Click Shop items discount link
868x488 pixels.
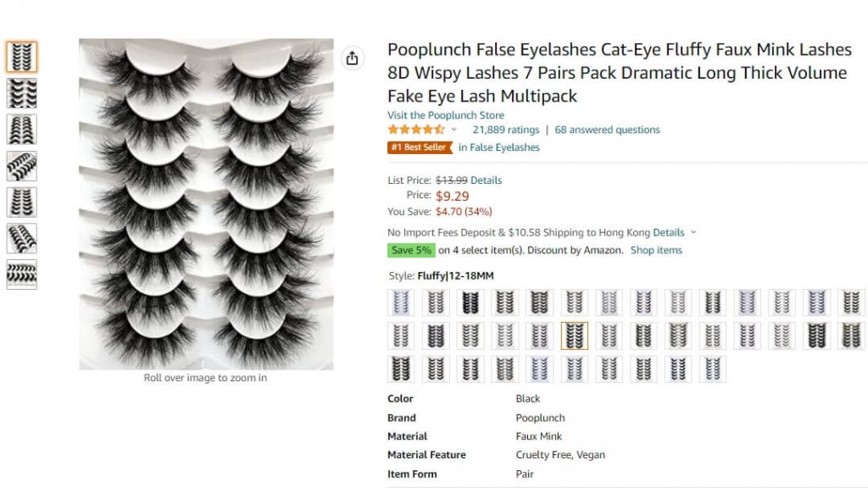point(656,250)
